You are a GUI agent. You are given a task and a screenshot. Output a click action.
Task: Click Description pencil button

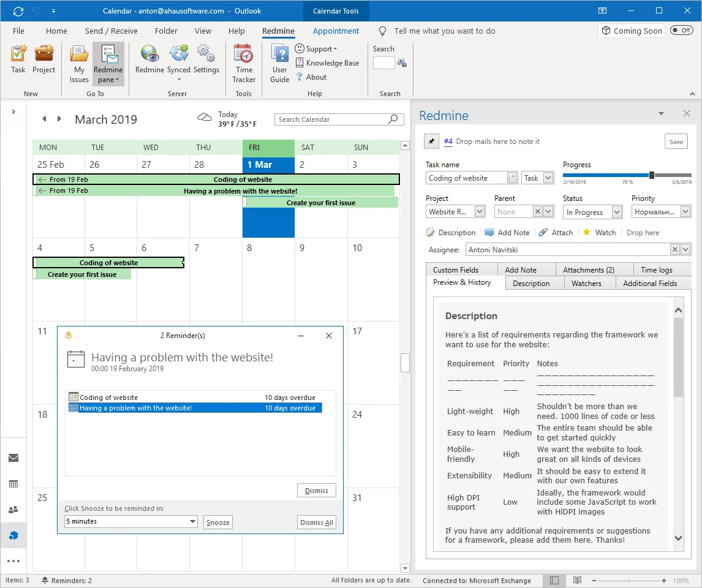tap(451, 233)
